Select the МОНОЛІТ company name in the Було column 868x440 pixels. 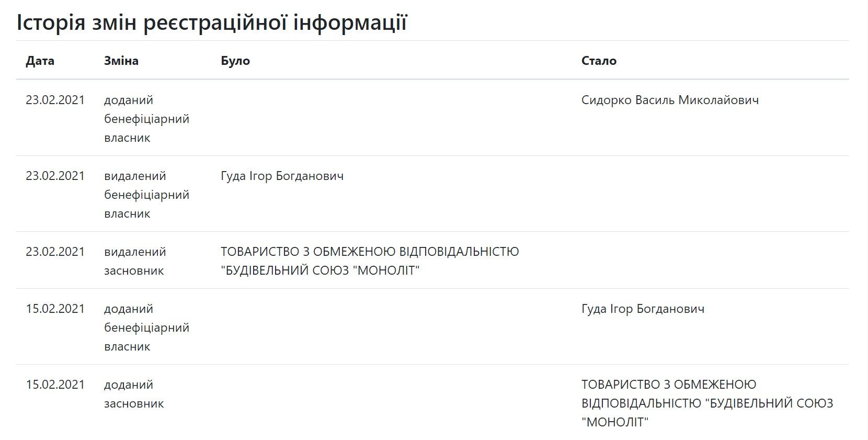[369, 261]
